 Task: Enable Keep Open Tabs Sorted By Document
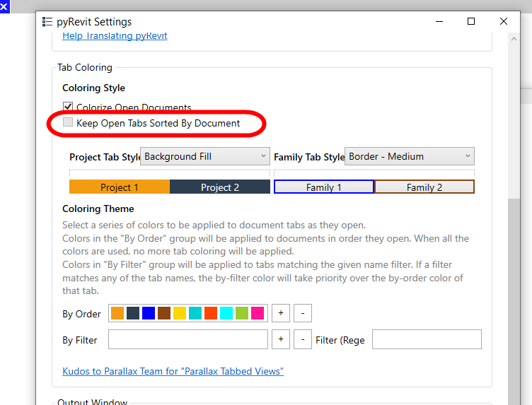tap(68, 122)
